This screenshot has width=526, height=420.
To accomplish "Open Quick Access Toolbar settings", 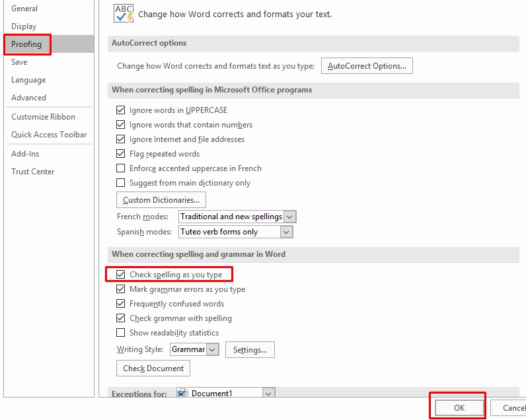I will [x=49, y=135].
